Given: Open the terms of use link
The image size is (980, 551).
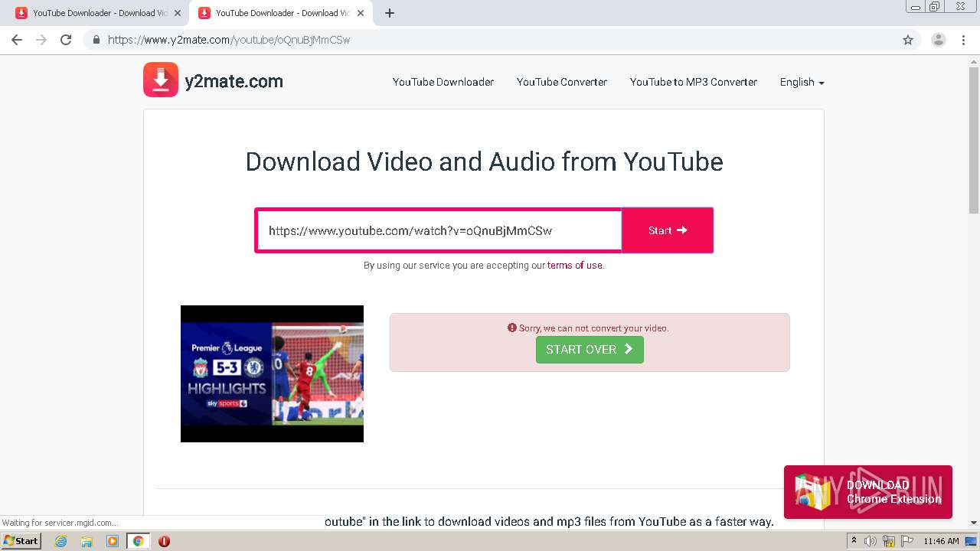Looking at the screenshot, I should [575, 266].
